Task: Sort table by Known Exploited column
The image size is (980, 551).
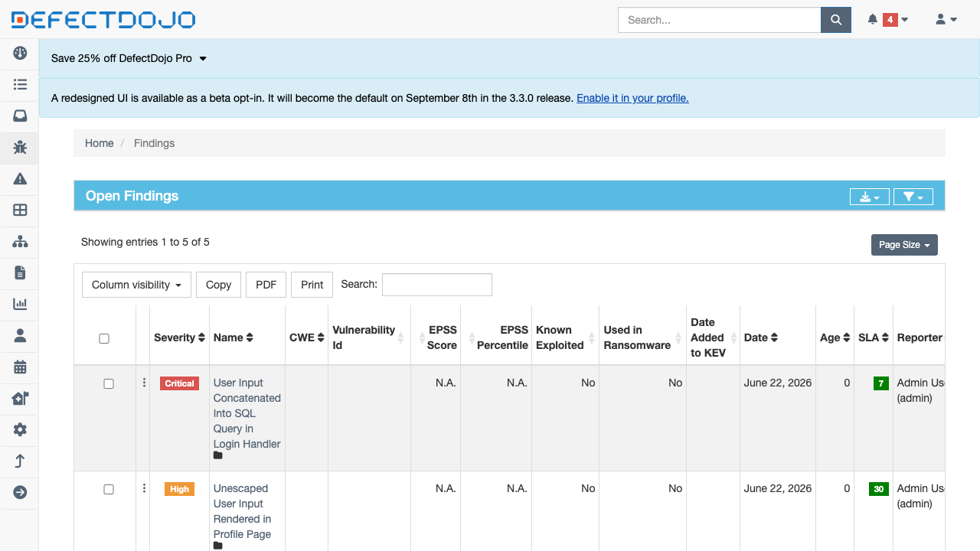Action: [565, 337]
